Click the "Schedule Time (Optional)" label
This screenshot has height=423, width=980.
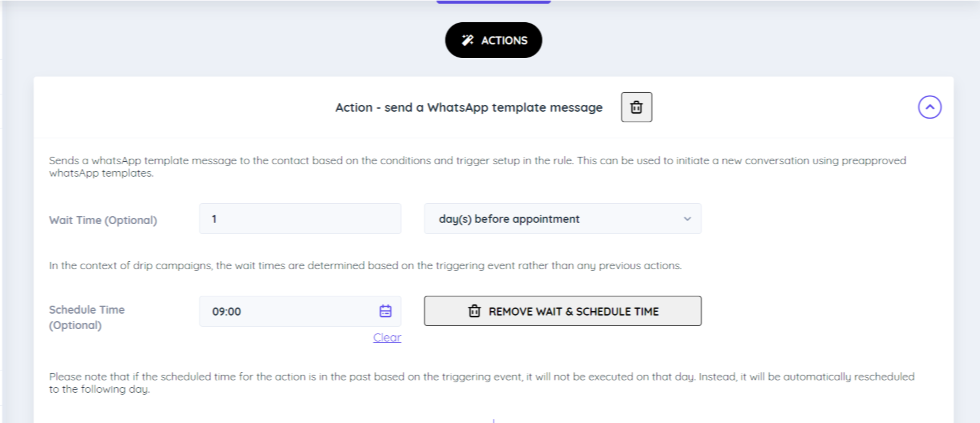click(87, 317)
